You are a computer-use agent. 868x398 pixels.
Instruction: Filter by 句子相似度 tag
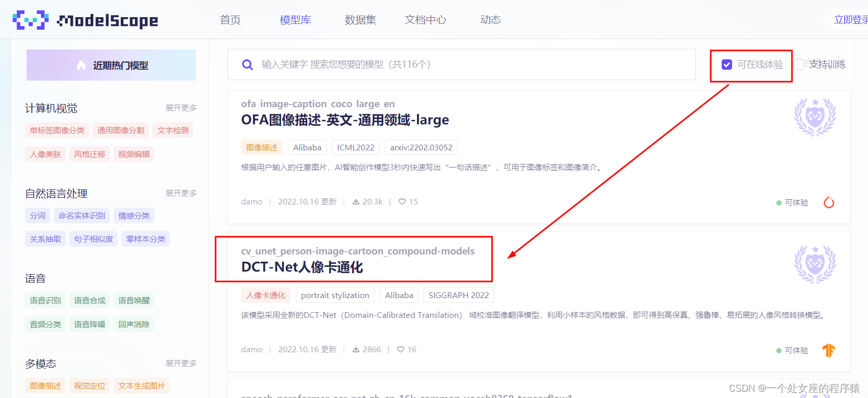94,239
